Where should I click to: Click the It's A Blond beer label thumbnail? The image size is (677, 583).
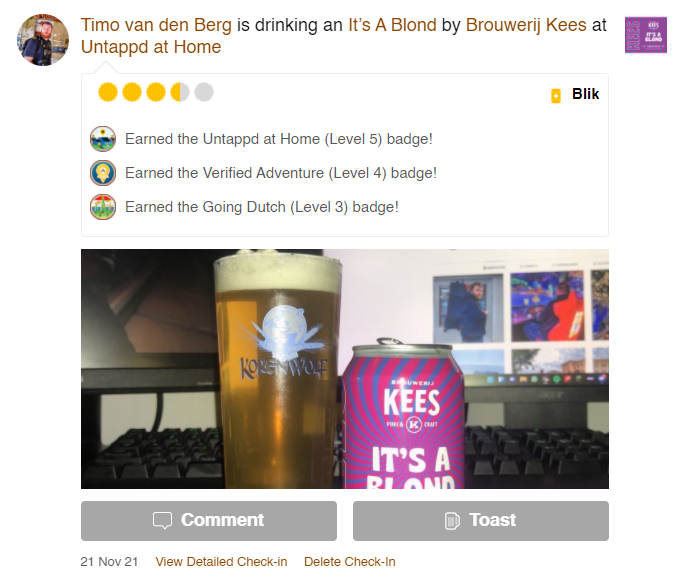click(x=646, y=35)
